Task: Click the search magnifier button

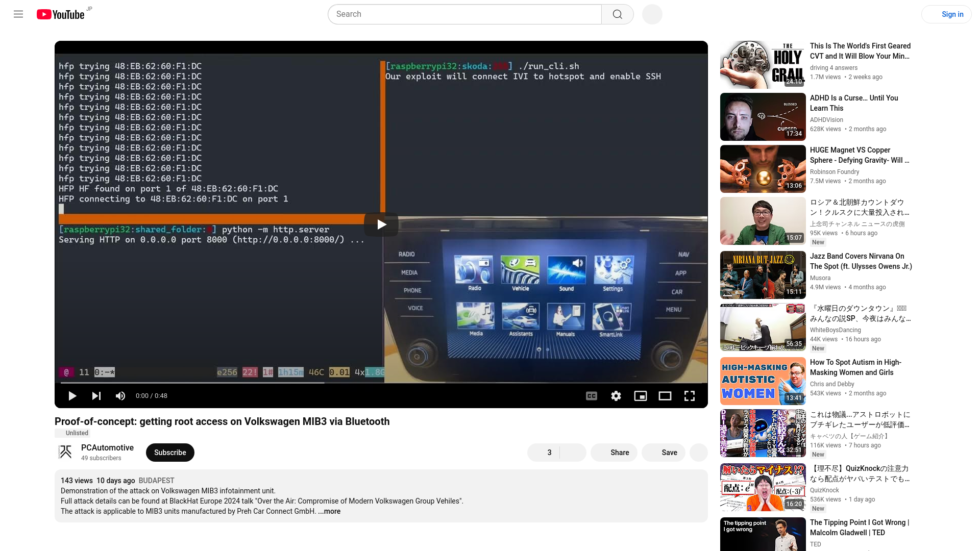Action: [x=618, y=14]
